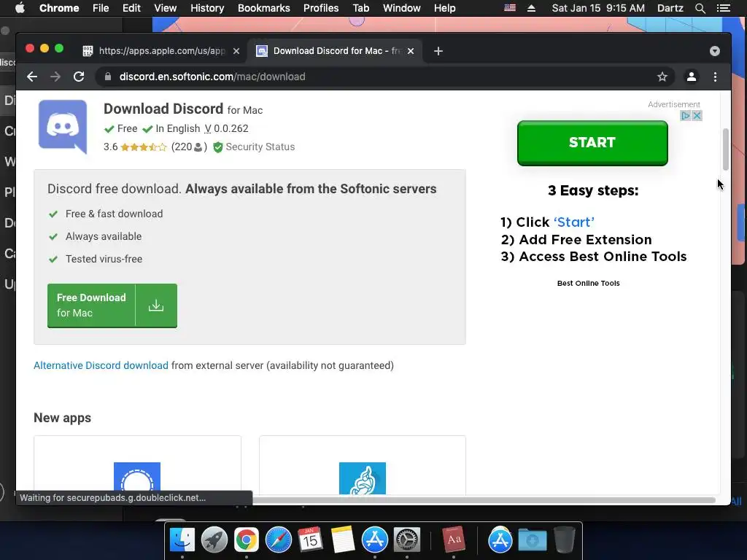This screenshot has height=560, width=747.
Task: Click the forward navigation arrow
Action: point(55,77)
